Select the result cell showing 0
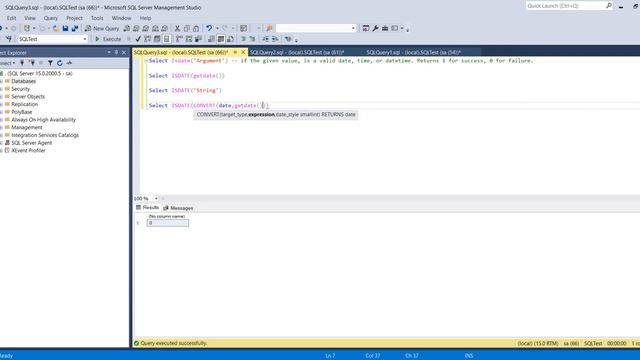Screen dimensions: 640x360 (x=168, y=223)
